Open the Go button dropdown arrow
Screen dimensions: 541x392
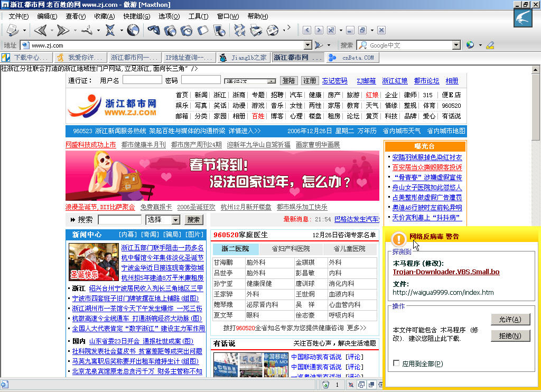pos(329,45)
